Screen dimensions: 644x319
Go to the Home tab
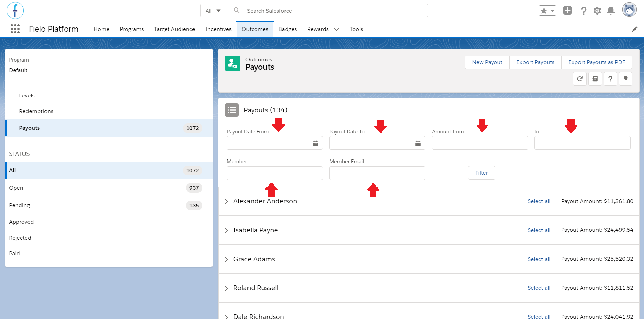102,29
